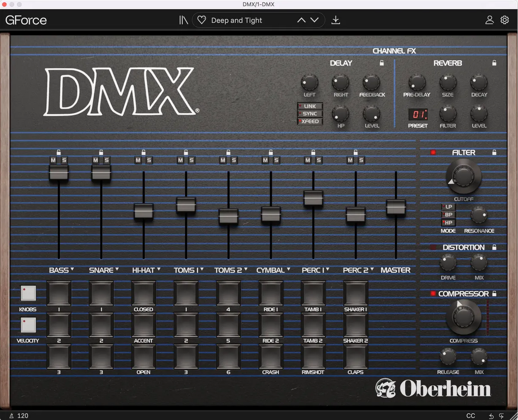Toggle the Filter section lock icon
The image size is (518, 420).
tap(494, 152)
